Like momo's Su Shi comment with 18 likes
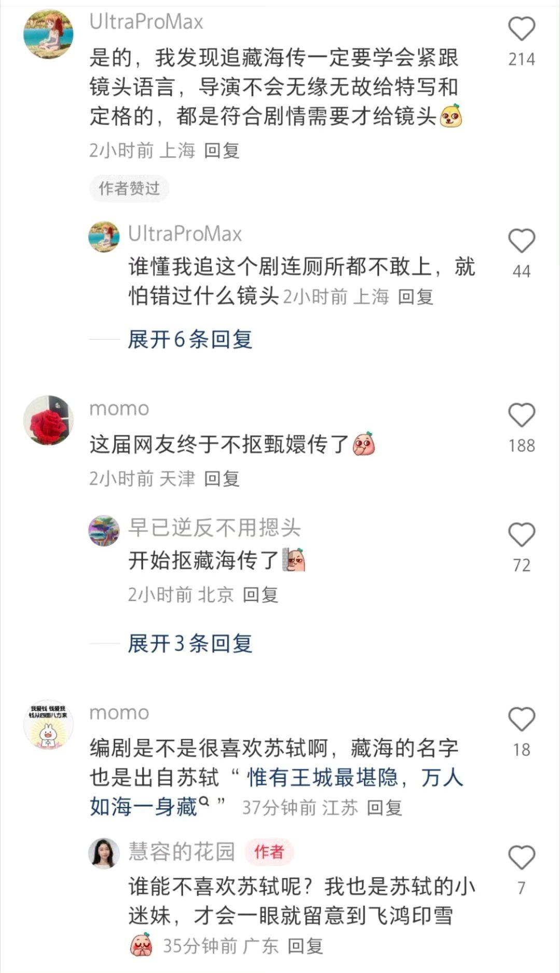This screenshot has width=560, height=973. click(x=521, y=719)
